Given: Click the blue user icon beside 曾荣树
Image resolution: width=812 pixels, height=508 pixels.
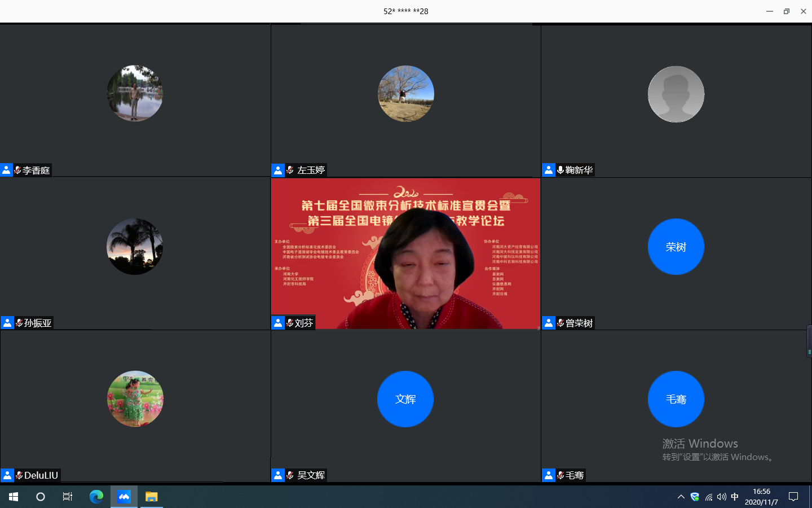Looking at the screenshot, I should coord(549,323).
